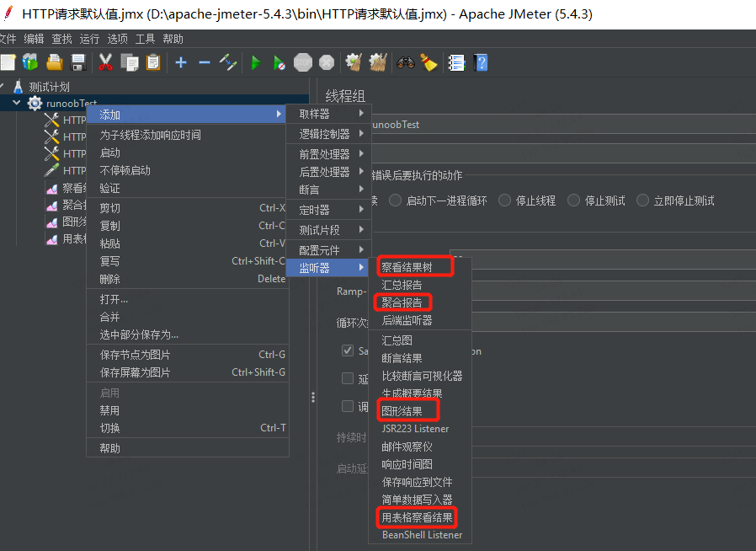Expand the 断言 submenu
The width and height of the screenshot is (756, 551).
[329, 190]
